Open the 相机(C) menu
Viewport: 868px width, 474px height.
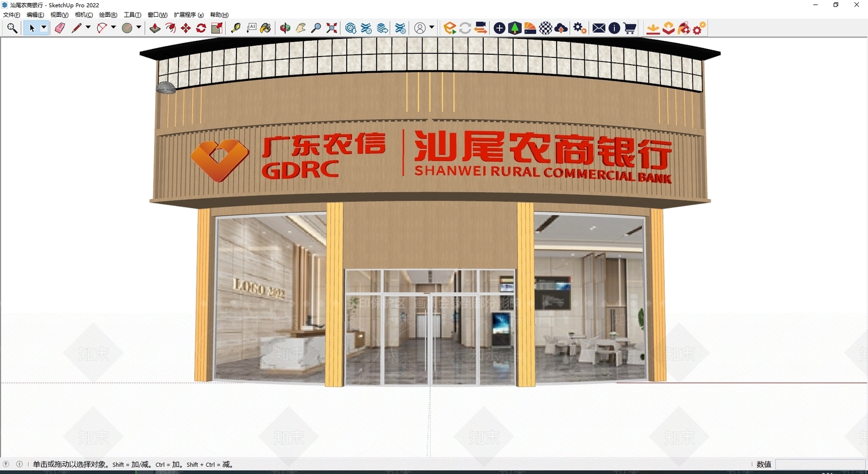pos(84,15)
